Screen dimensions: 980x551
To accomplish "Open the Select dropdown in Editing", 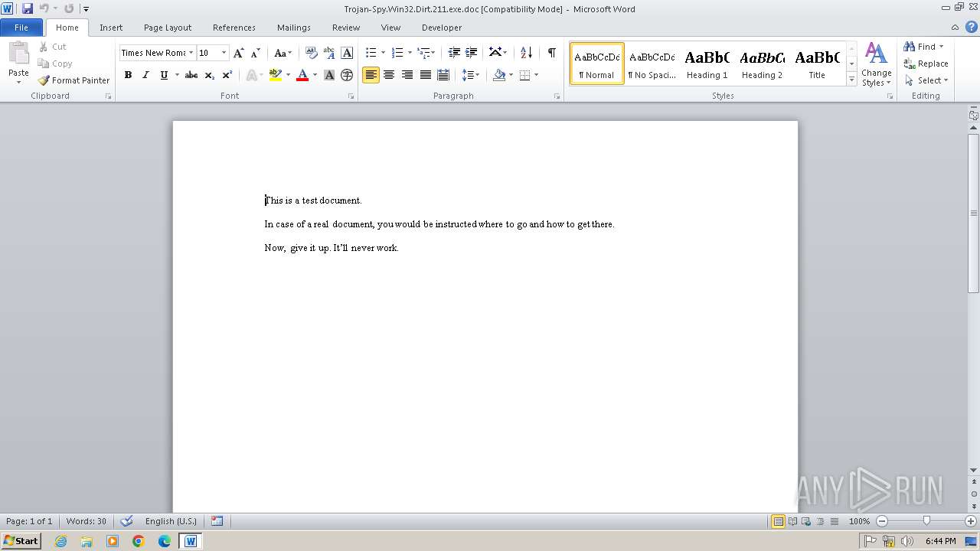I will pos(926,80).
